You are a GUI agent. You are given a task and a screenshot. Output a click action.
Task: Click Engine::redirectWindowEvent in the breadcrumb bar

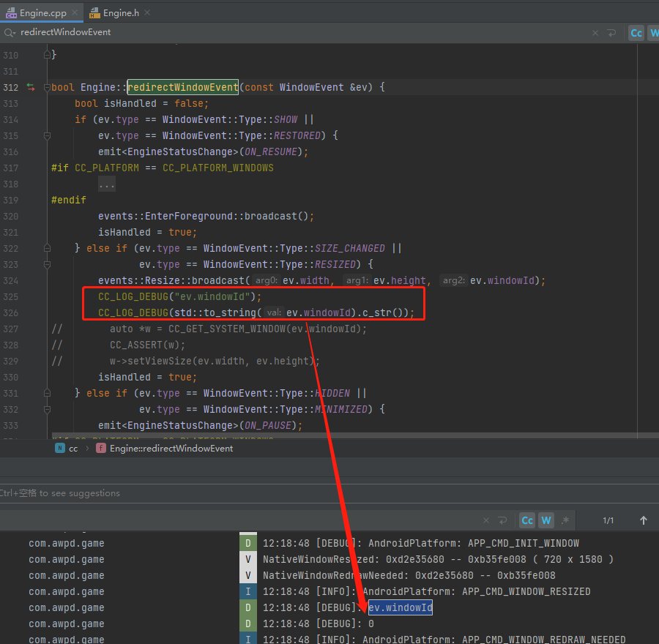(171, 449)
